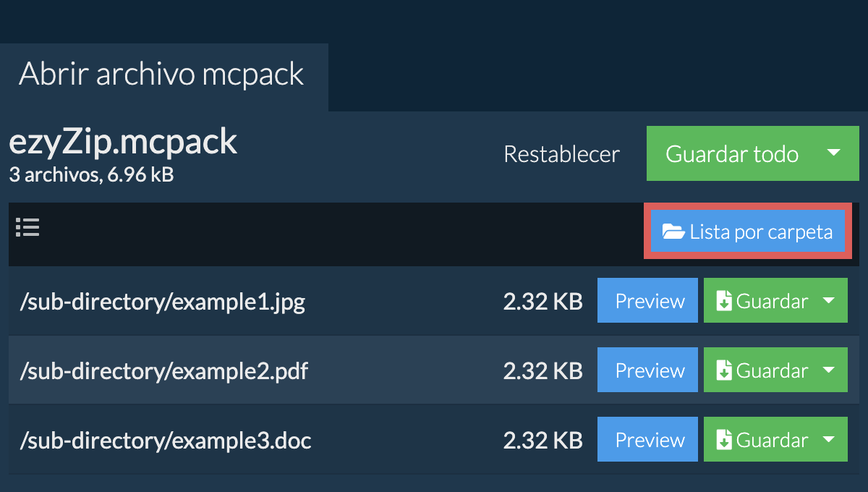The height and width of the screenshot is (492, 868).
Task: Click the Restablecer link
Action: coord(561,154)
